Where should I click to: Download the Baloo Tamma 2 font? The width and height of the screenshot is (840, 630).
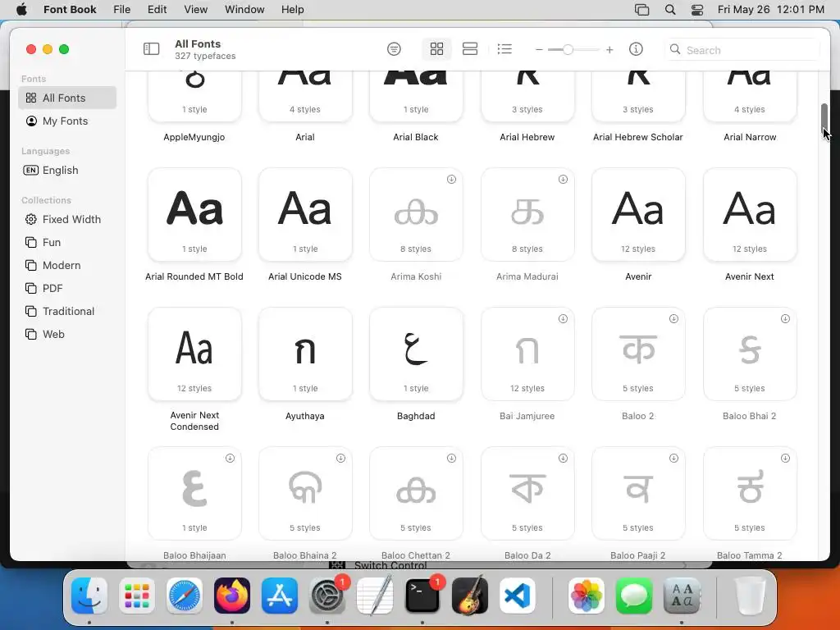(x=785, y=458)
